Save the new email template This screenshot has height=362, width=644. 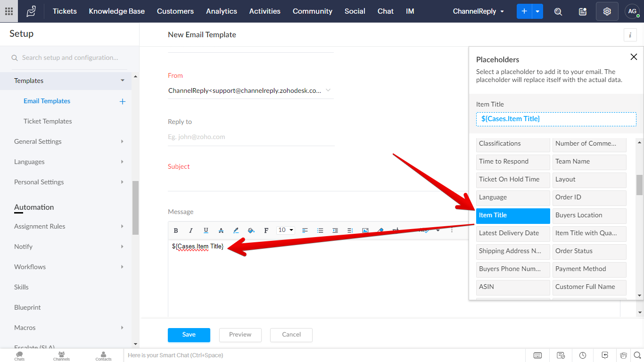[x=189, y=335]
